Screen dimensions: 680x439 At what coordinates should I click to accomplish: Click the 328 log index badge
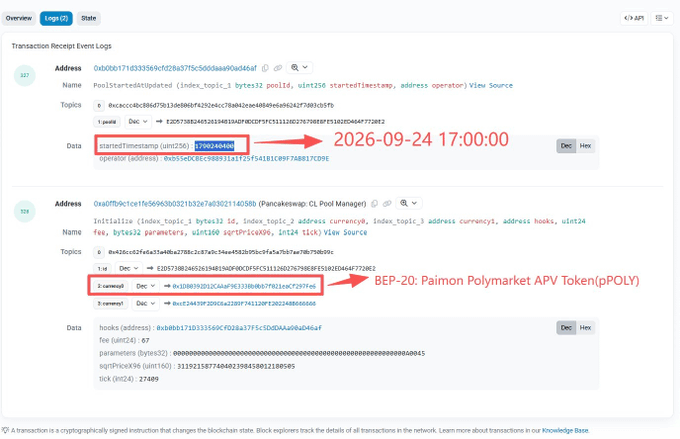(x=25, y=211)
